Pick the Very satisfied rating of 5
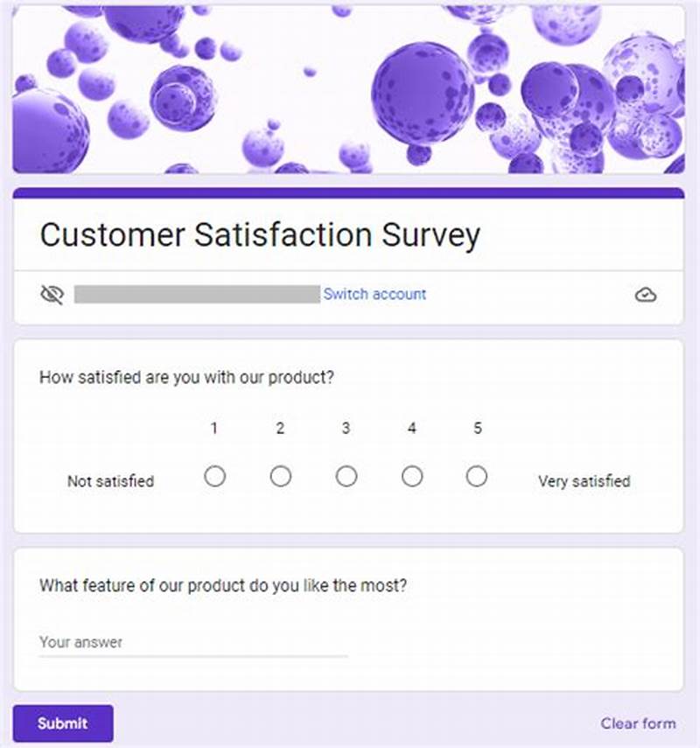 coord(477,477)
